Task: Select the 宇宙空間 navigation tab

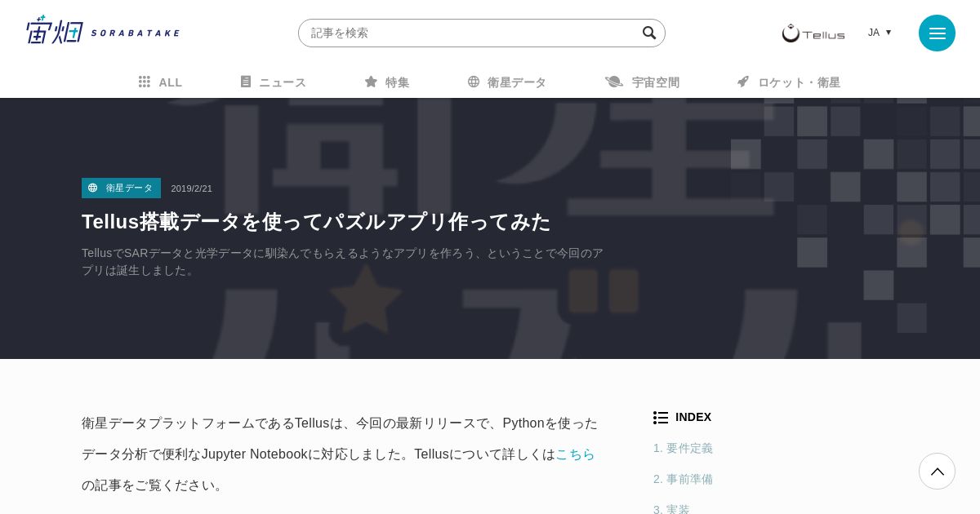Action: (642, 82)
